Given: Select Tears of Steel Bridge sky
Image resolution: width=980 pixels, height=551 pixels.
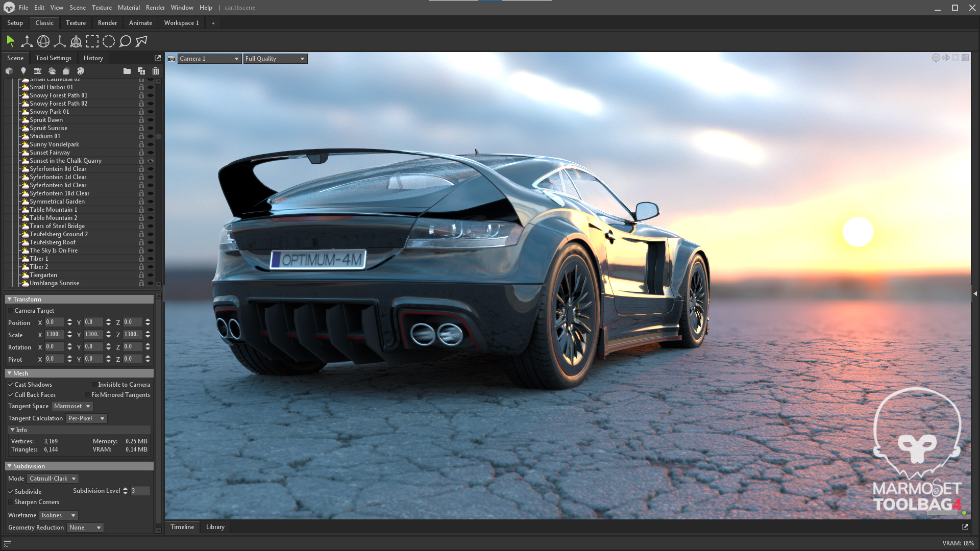Looking at the screenshot, I should point(57,226).
